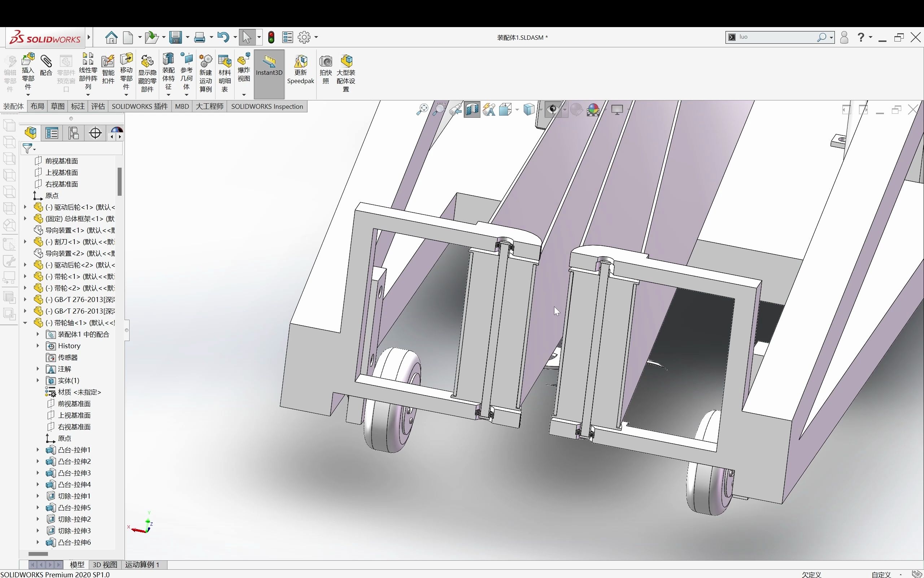Switch to 草图 ribbon tab
The image size is (924, 578).
point(58,106)
